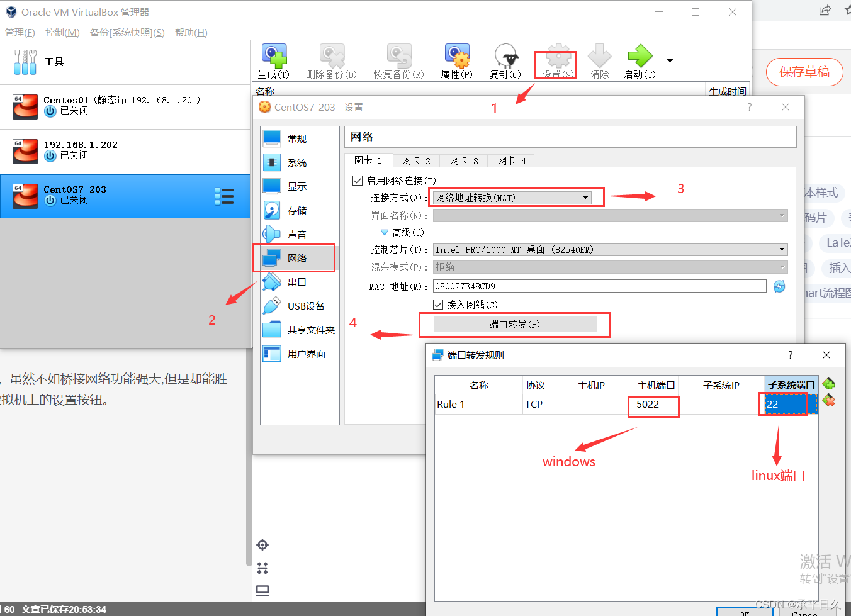The height and width of the screenshot is (616, 851).
Task: Click the share icon in the browser
Action: click(x=825, y=11)
